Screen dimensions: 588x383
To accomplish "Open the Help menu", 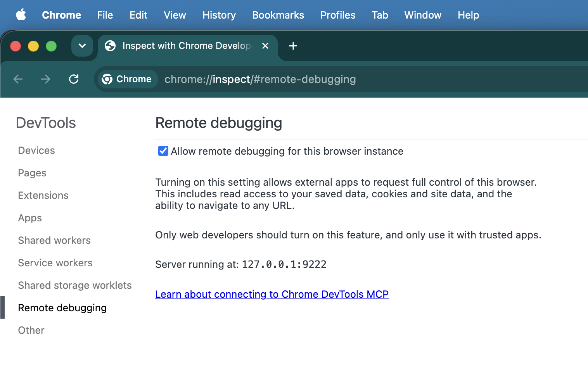I will pos(468,15).
